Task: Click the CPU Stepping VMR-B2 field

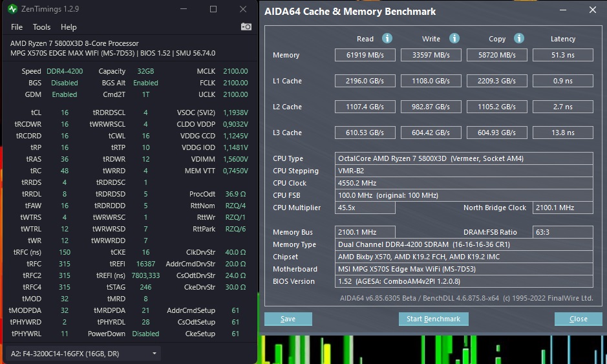Action: (x=463, y=171)
